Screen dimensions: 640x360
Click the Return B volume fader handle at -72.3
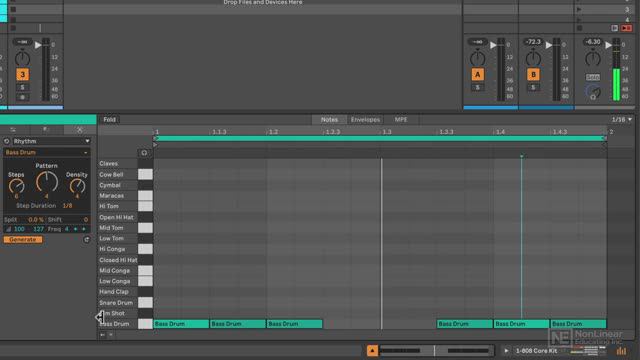(x=549, y=45)
